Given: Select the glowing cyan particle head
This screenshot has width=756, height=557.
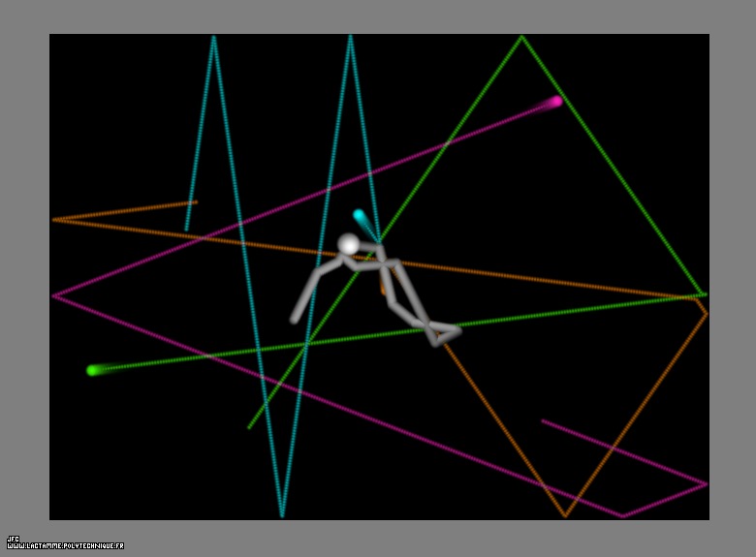Looking at the screenshot, I should [360, 215].
